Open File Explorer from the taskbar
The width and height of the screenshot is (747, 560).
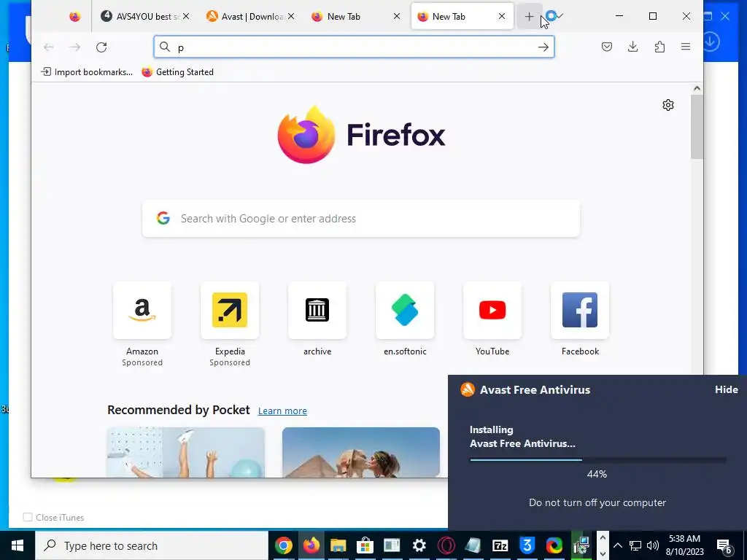tap(338, 545)
